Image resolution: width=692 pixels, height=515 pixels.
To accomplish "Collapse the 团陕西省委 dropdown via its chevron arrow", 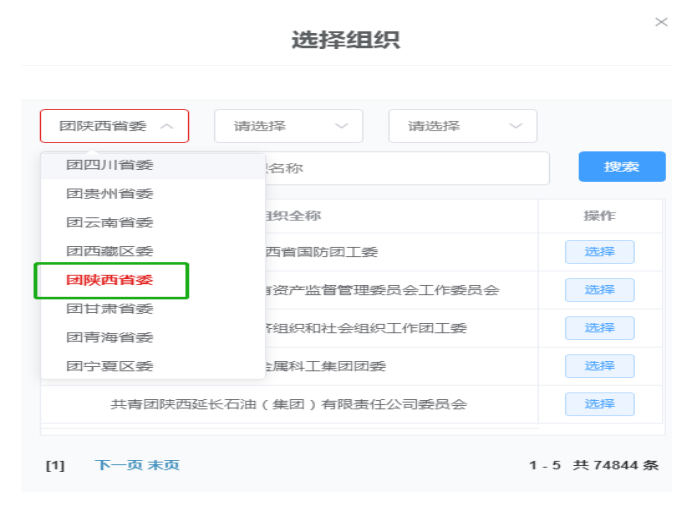I will (x=167, y=126).
